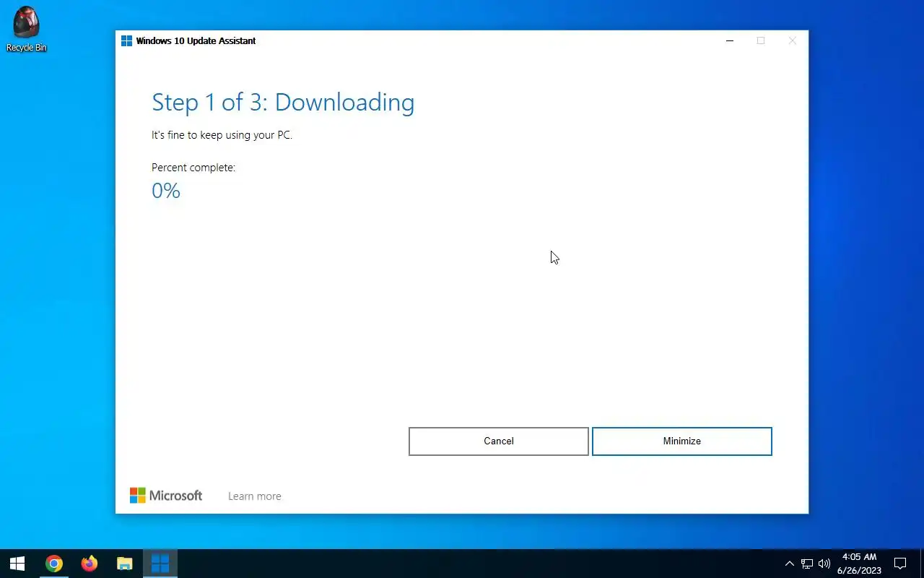Open the volume control tray icon
This screenshot has height=578, width=924.
click(824, 564)
